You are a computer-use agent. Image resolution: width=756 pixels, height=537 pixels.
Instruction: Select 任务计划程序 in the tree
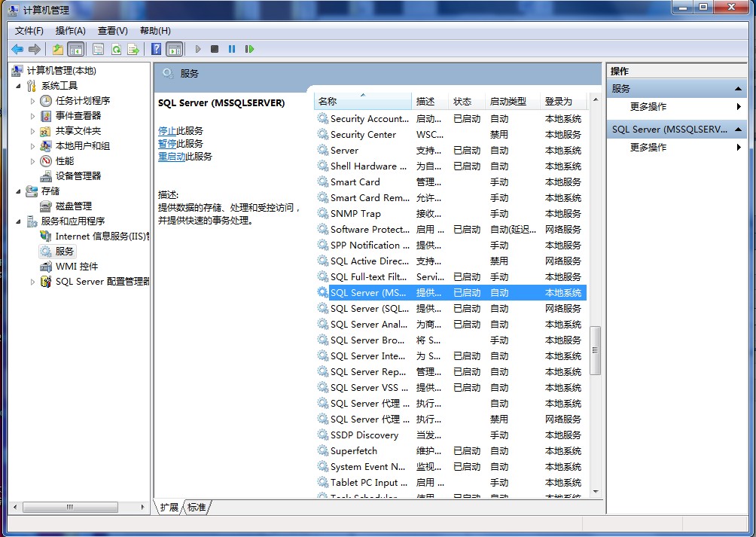pos(82,100)
